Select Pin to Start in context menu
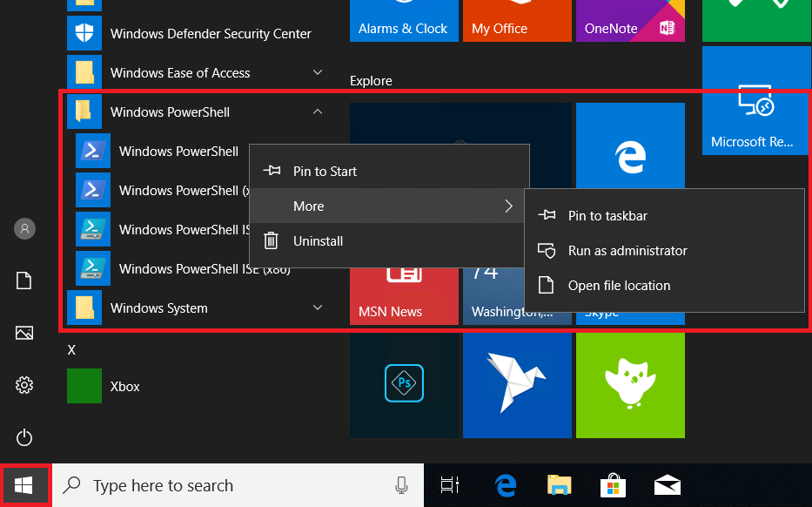 point(389,171)
